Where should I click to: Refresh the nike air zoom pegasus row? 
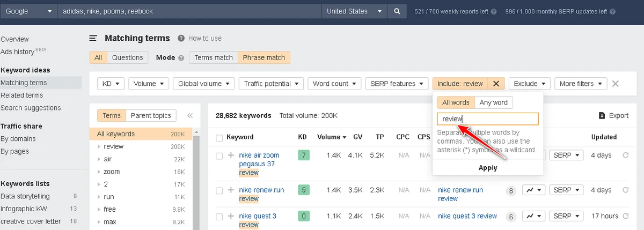coord(625,155)
